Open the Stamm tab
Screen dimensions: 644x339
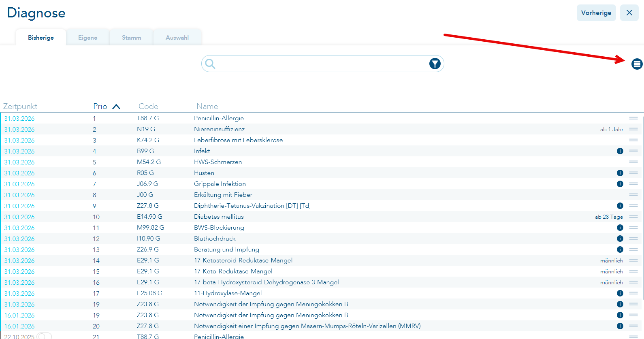point(131,38)
